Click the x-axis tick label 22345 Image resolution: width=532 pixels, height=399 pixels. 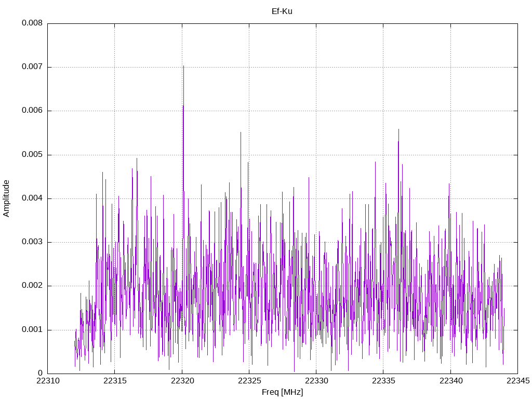tap(518, 381)
